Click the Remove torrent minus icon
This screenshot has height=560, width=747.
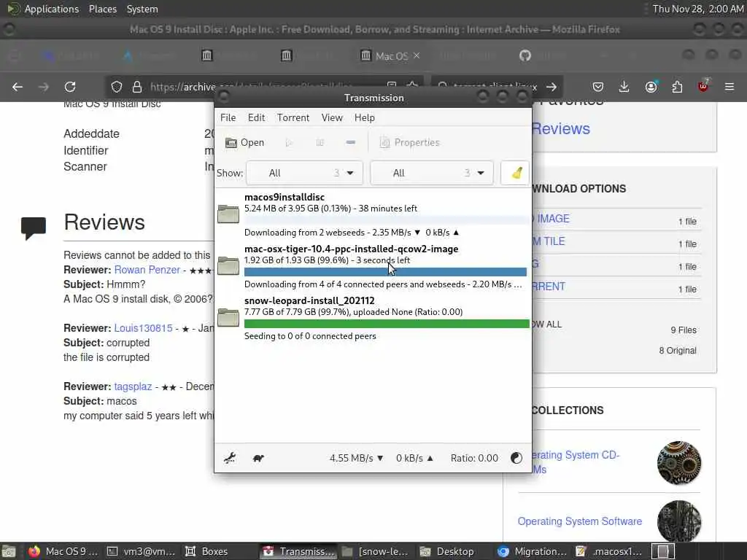pos(351,142)
